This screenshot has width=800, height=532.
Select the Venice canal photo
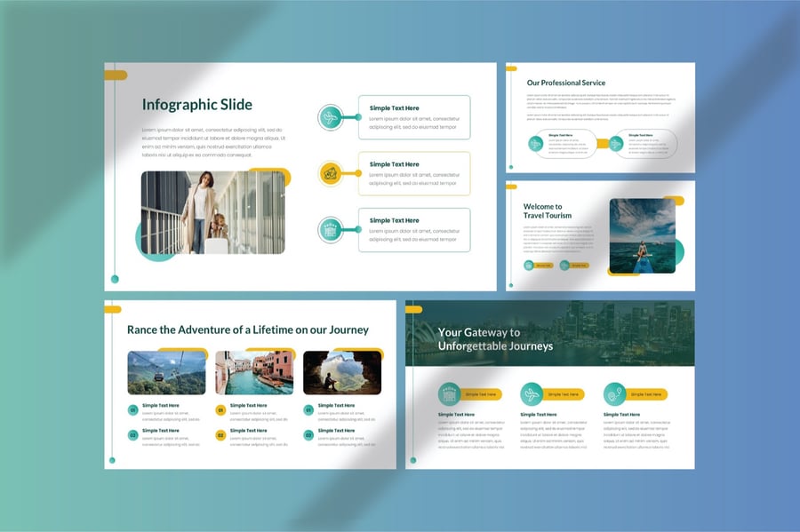click(253, 372)
